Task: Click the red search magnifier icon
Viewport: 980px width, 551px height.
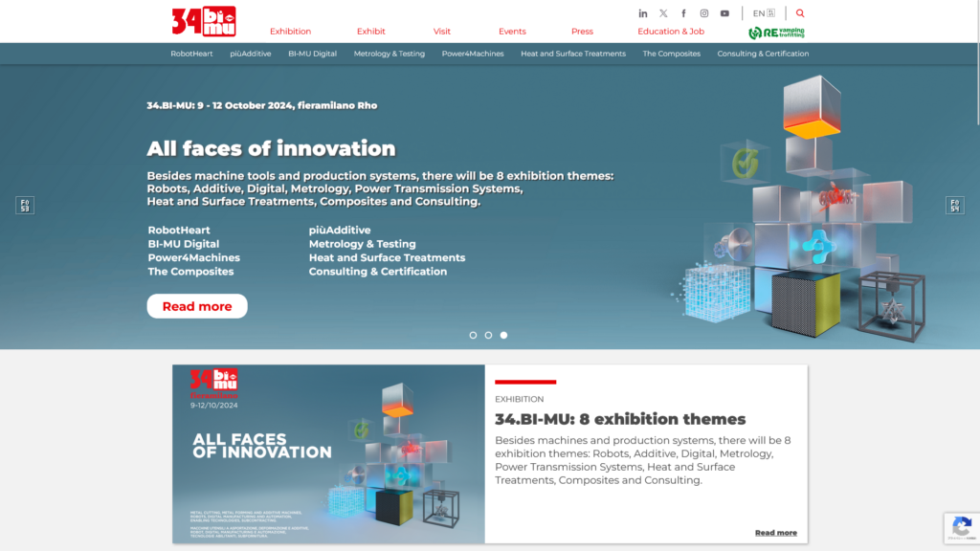Action: pyautogui.click(x=800, y=13)
